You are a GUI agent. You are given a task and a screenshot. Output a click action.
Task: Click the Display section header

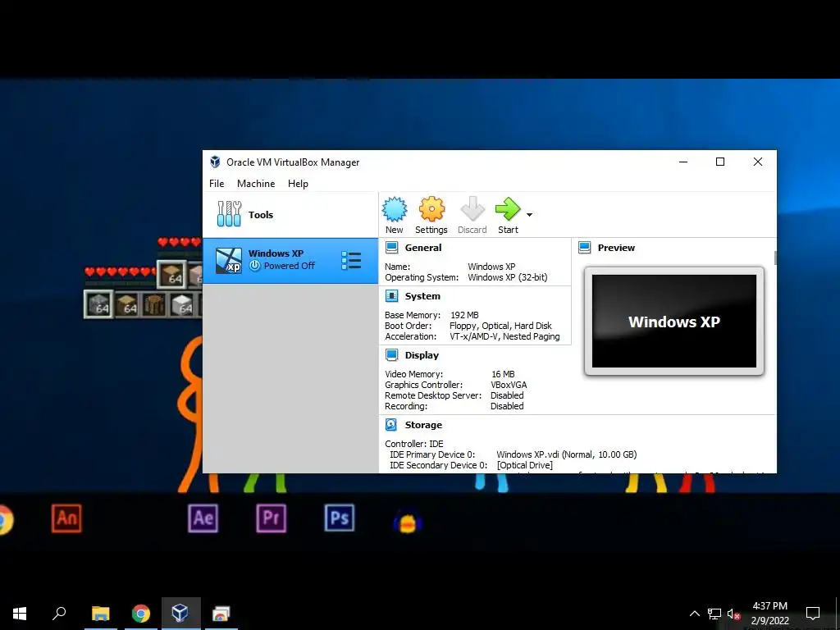click(x=422, y=355)
